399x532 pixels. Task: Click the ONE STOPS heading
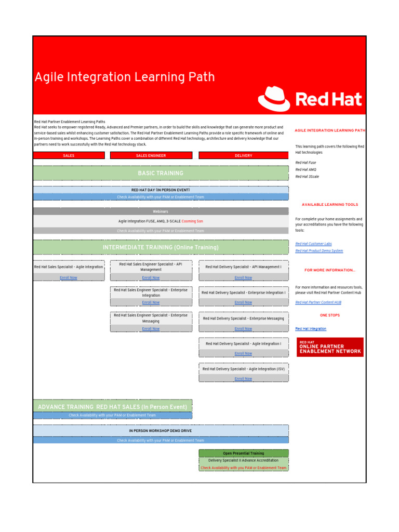click(330, 315)
